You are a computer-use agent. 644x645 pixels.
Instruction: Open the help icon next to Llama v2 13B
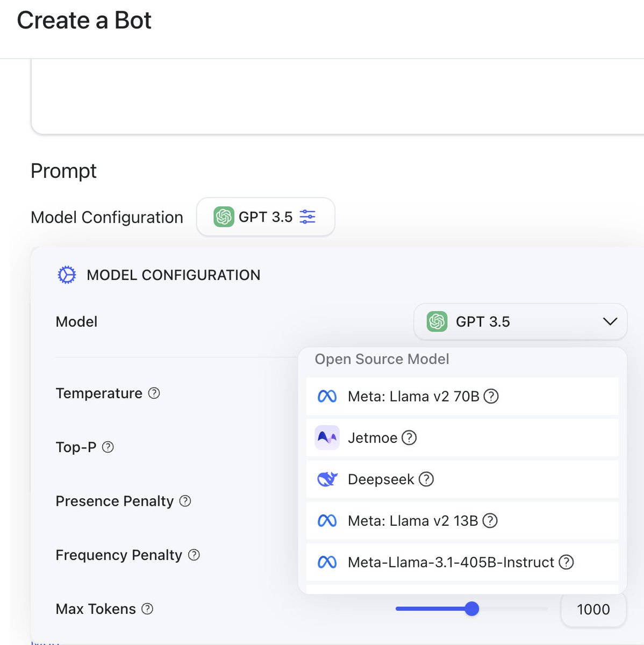490,520
